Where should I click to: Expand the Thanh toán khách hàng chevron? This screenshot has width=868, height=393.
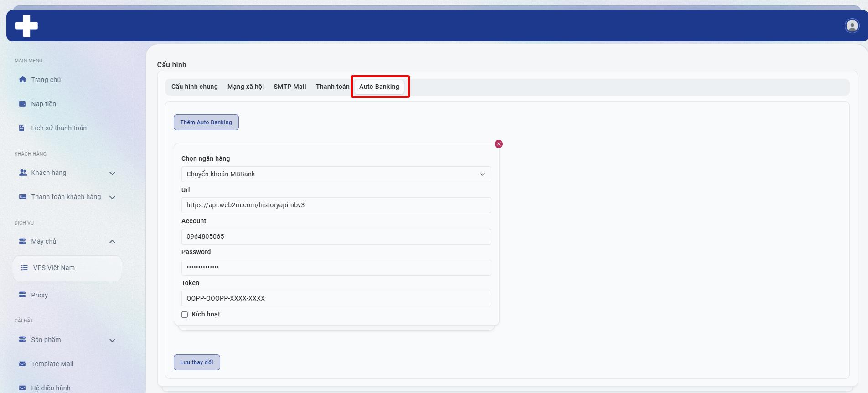pyautogui.click(x=112, y=197)
